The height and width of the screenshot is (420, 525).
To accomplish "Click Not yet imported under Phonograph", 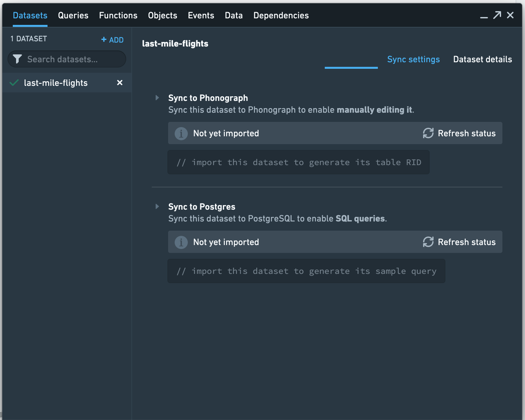I will (x=226, y=133).
